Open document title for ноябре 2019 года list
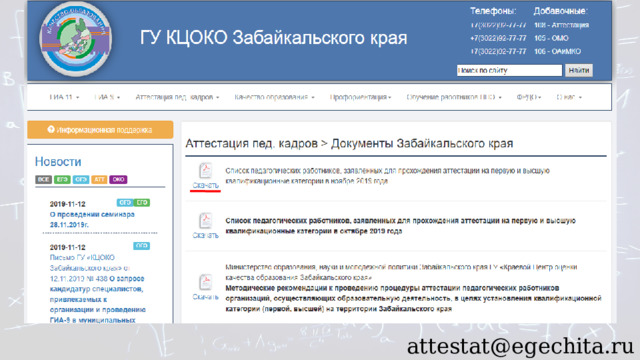640x360 pixels. coord(387,176)
